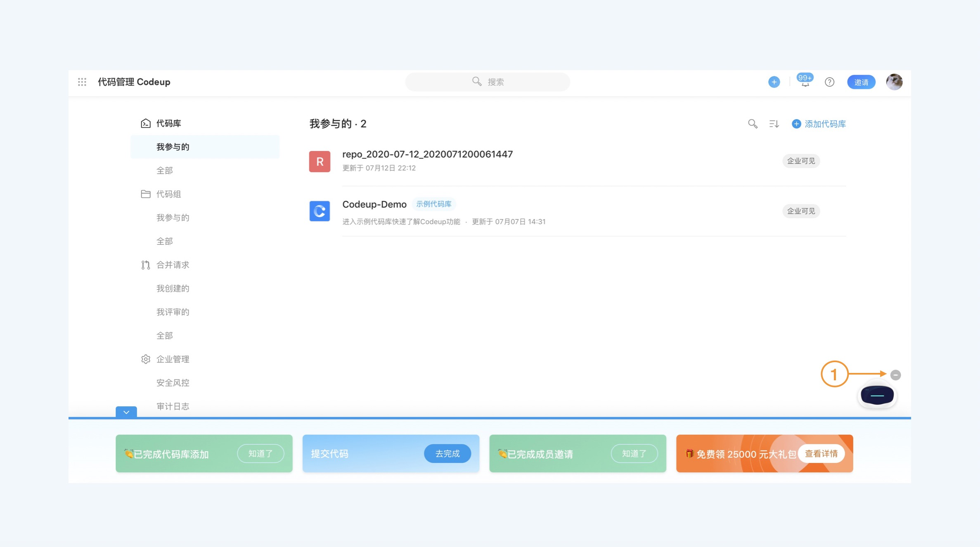
Task: Open repo_2020-07-12_2020071200061447 repository
Action: coord(427,154)
